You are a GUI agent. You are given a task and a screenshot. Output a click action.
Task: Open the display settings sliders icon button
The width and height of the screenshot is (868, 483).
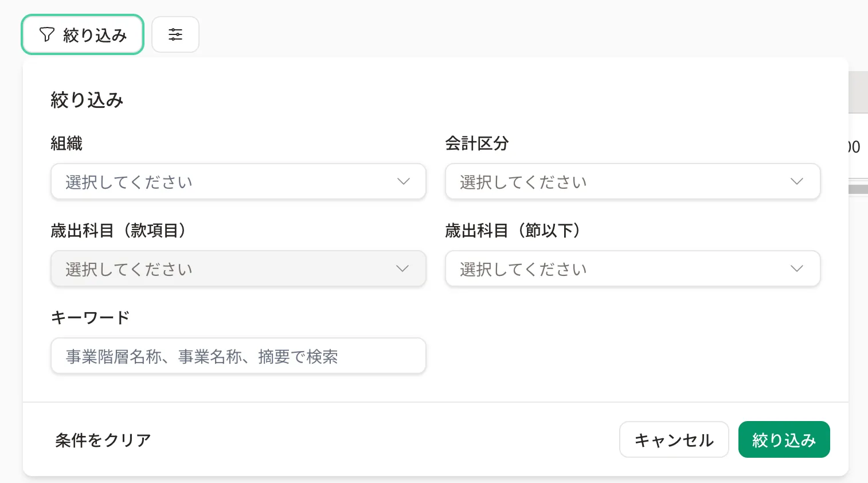tap(175, 34)
